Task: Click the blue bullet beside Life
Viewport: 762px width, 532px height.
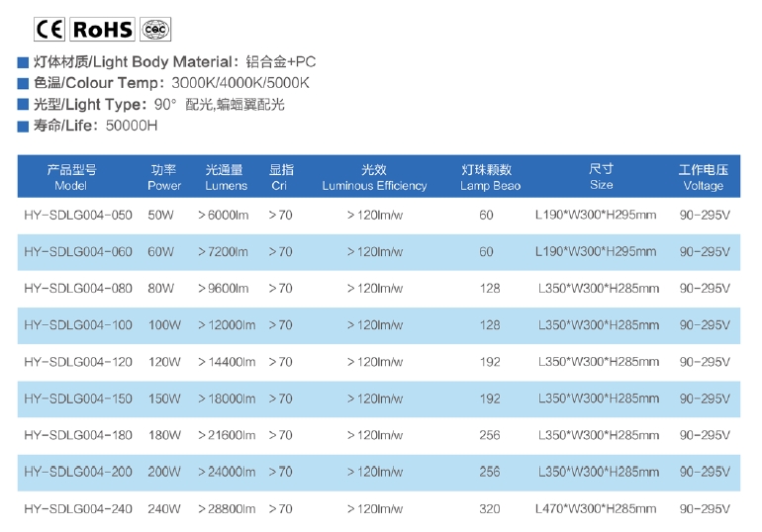Action: click(23, 126)
